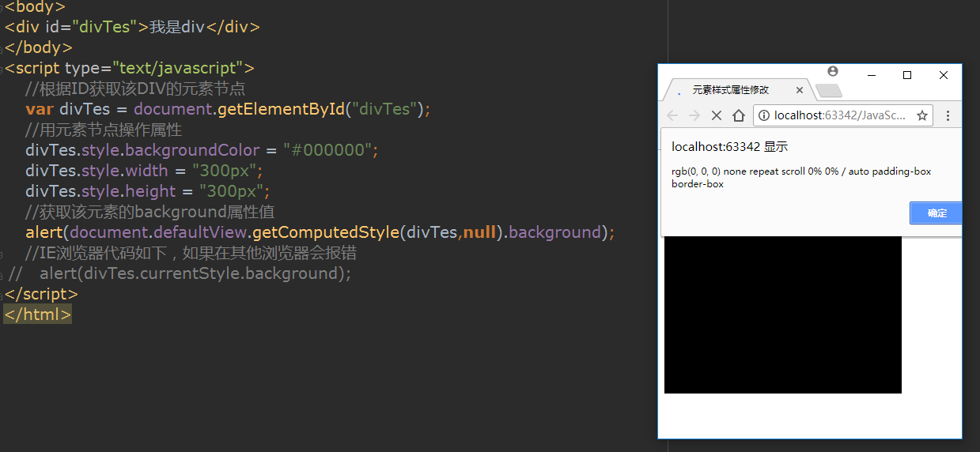Click the '<body>' opening tag

pyautogui.click(x=35, y=6)
